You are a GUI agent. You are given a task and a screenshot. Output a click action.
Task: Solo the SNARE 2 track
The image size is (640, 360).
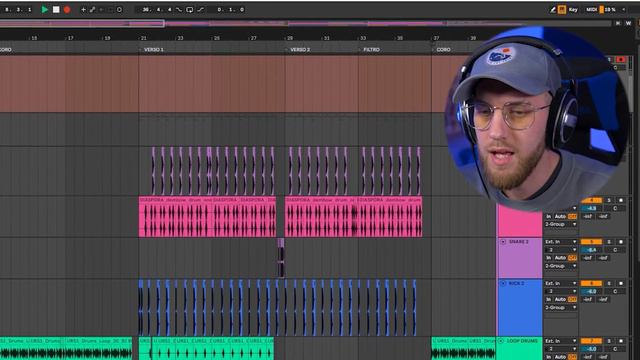[609, 242]
